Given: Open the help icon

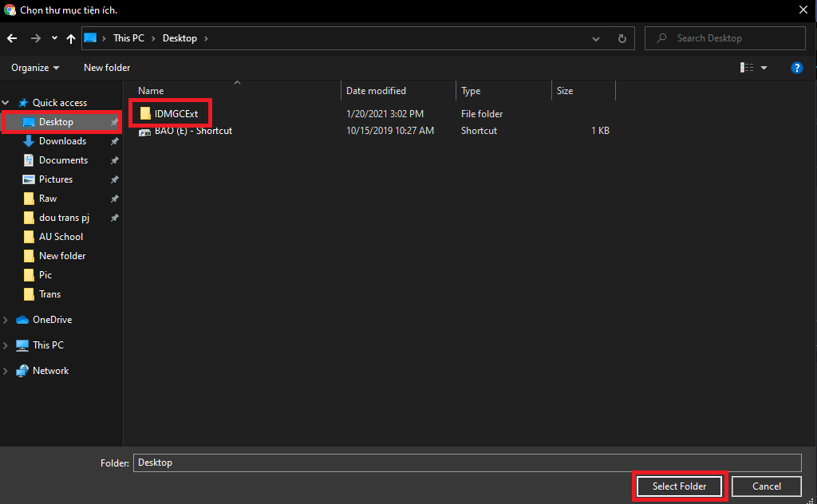Looking at the screenshot, I should 797,68.
